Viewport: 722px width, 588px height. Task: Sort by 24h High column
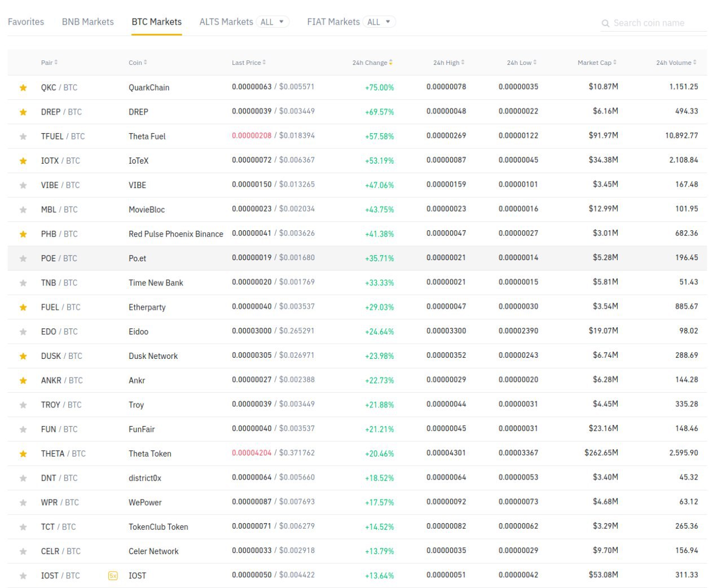[448, 63]
